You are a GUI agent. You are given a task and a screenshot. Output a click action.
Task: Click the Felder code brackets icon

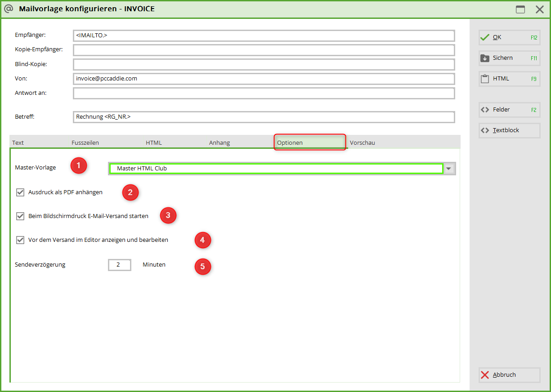[x=484, y=110]
